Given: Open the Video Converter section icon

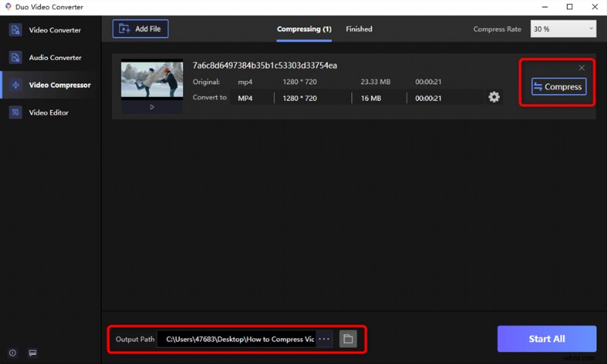Looking at the screenshot, I should coord(15,30).
